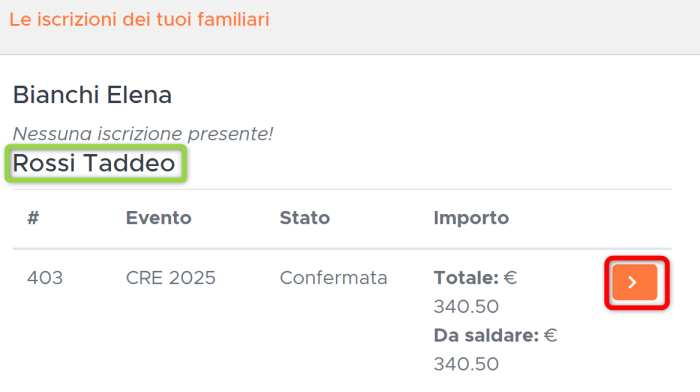Viewport: 700px width, 392px height.
Task: Click the 'Da saldare:' label
Action: pyautogui.click(x=487, y=335)
